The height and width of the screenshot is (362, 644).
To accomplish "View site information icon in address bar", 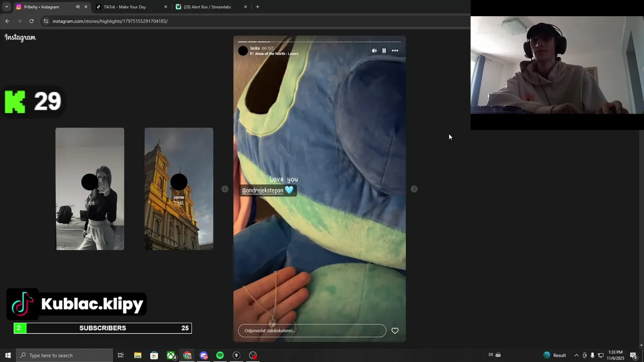I will pos(46,21).
